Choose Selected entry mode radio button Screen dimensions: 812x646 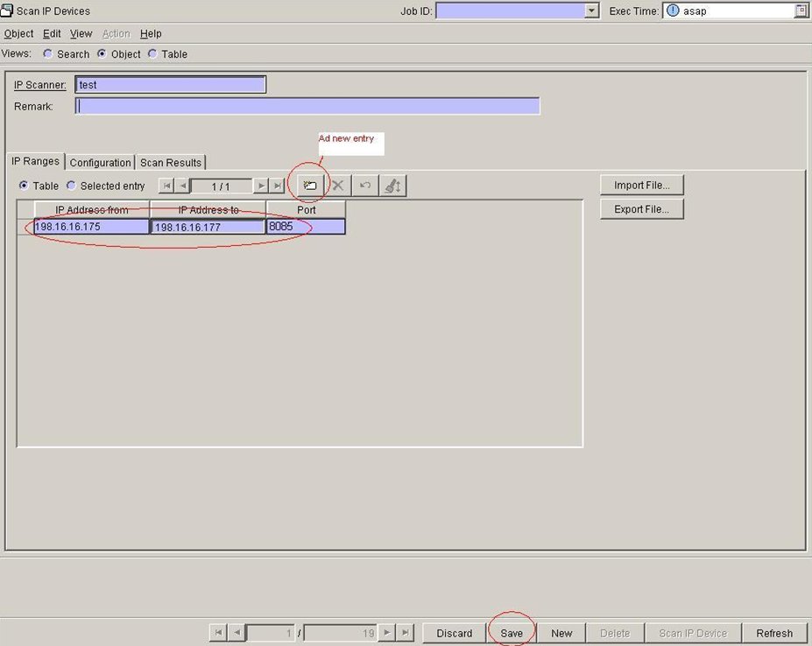click(71, 186)
